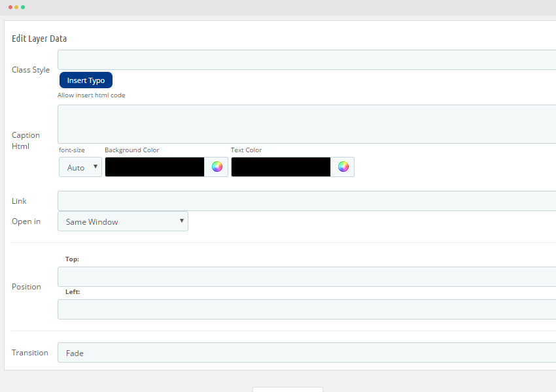Maximize the window with the green button
The height and width of the screenshot is (392, 556).
[x=23, y=7]
